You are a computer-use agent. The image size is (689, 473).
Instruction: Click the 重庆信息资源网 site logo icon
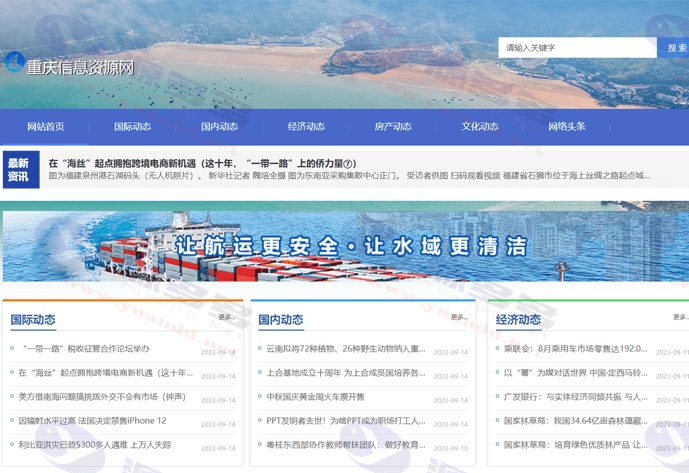click(x=15, y=62)
